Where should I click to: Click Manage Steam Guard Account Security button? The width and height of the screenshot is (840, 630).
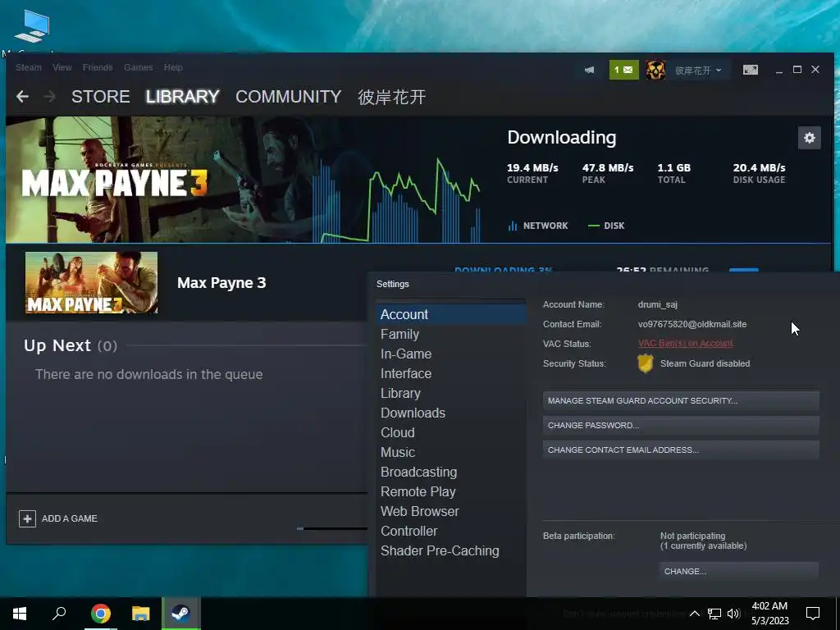click(x=681, y=400)
